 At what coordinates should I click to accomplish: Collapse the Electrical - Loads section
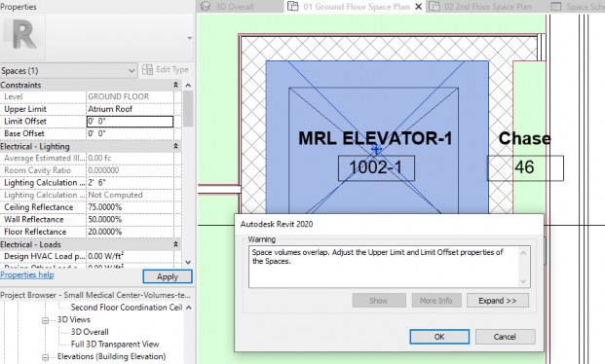coord(175,244)
